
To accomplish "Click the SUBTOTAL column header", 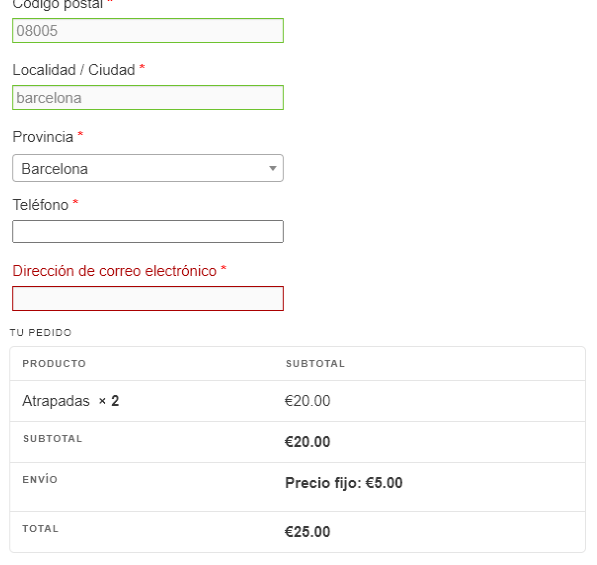I will coord(315,364).
